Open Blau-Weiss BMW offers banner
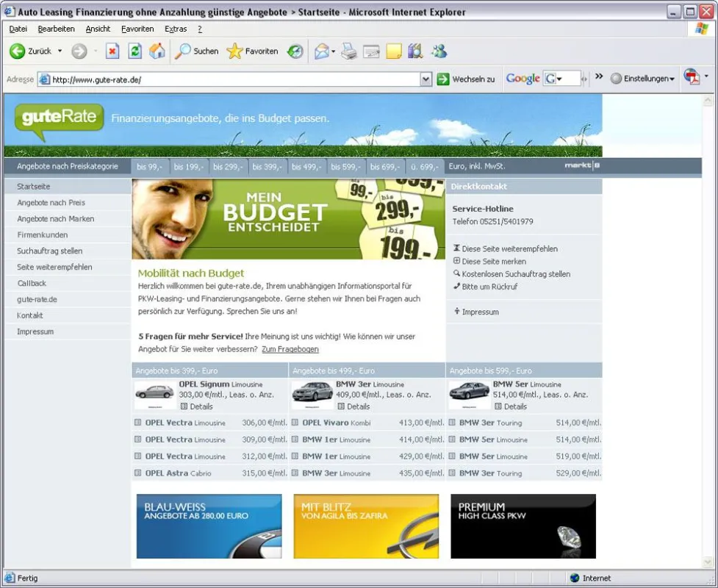This screenshot has height=588, width=718. (209, 526)
